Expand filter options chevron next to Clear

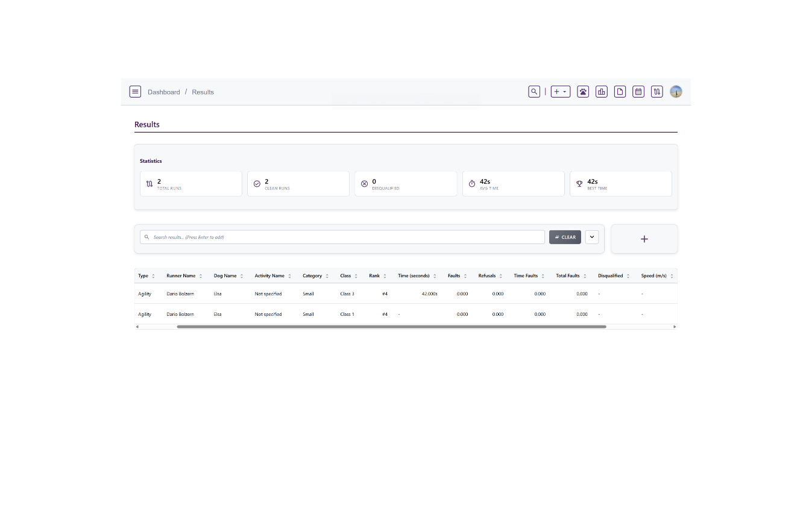point(592,237)
